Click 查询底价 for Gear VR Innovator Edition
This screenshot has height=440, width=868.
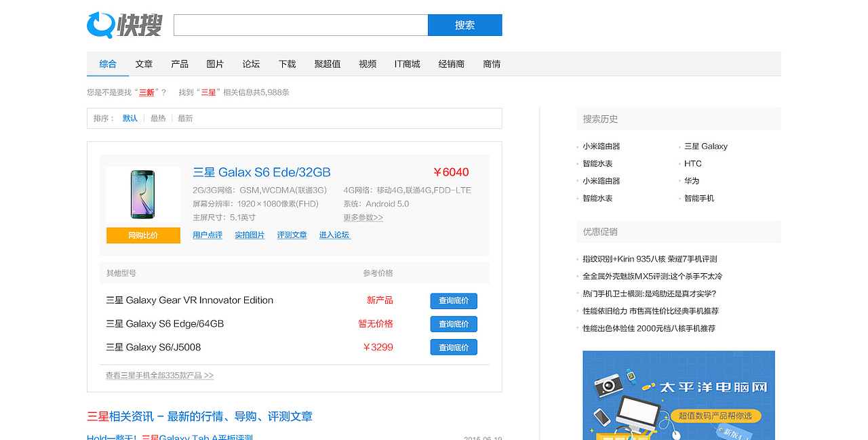pyautogui.click(x=454, y=301)
